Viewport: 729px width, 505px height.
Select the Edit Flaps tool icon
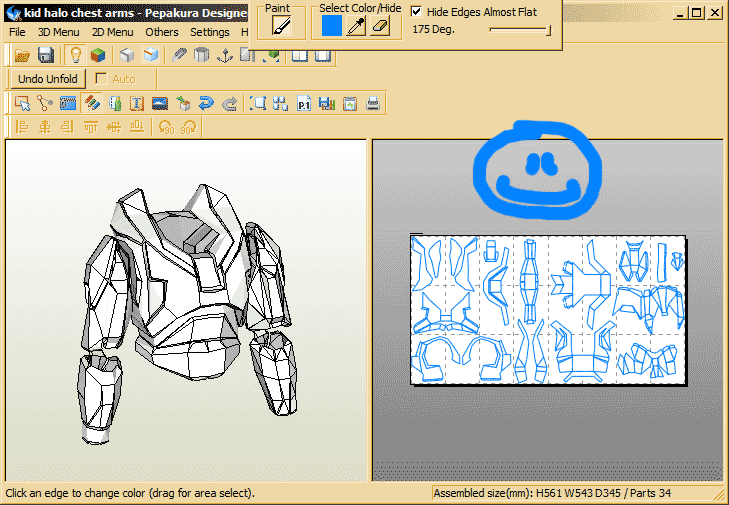68,103
